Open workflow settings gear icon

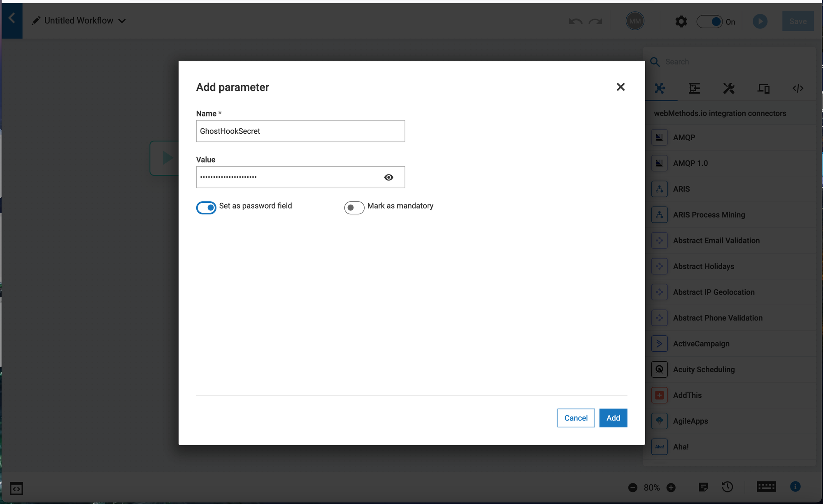coord(681,21)
